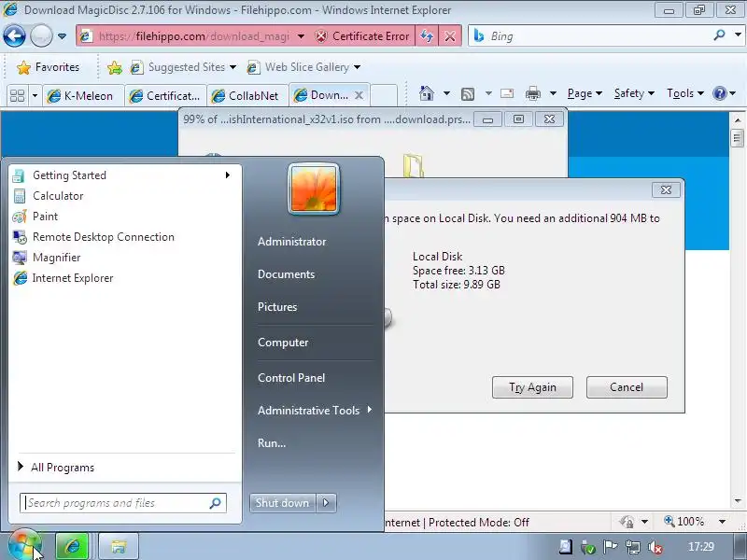Image resolution: width=747 pixels, height=560 pixels.
Task: Open the Administrator user folder
Action: [x=291, y=242]
